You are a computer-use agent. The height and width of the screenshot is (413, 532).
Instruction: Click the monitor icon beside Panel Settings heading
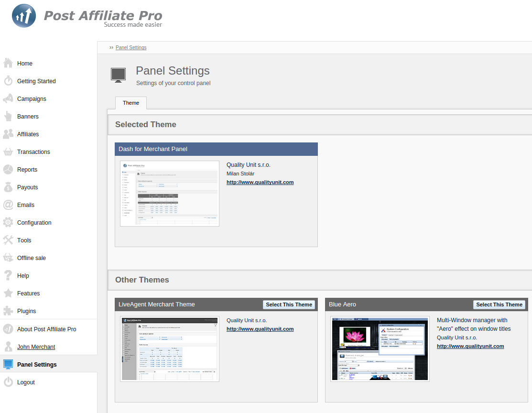pyautogui.click(x=119, y=75)
